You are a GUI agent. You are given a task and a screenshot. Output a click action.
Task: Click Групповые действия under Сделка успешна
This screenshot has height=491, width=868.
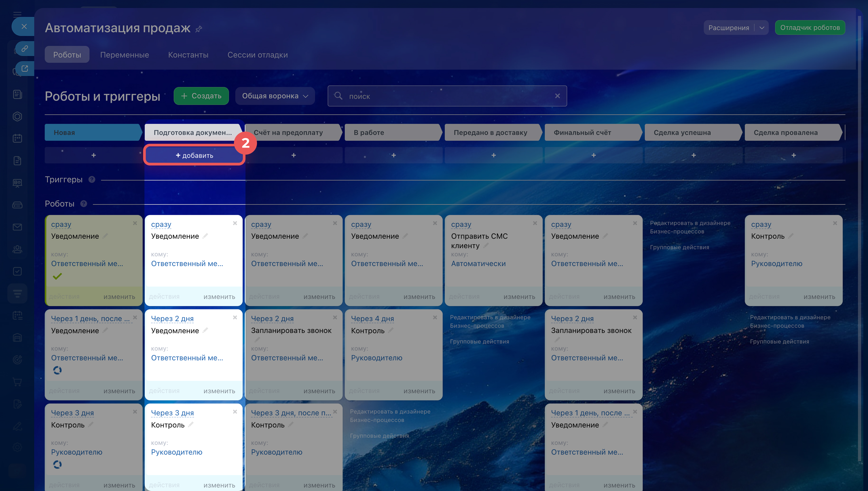point(679,247)
